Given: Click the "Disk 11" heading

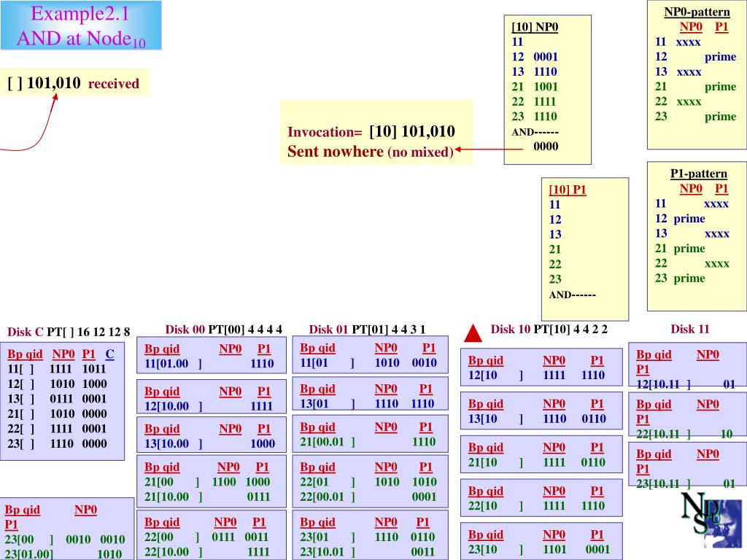Looking at the screenshot, I should [690, 329].
